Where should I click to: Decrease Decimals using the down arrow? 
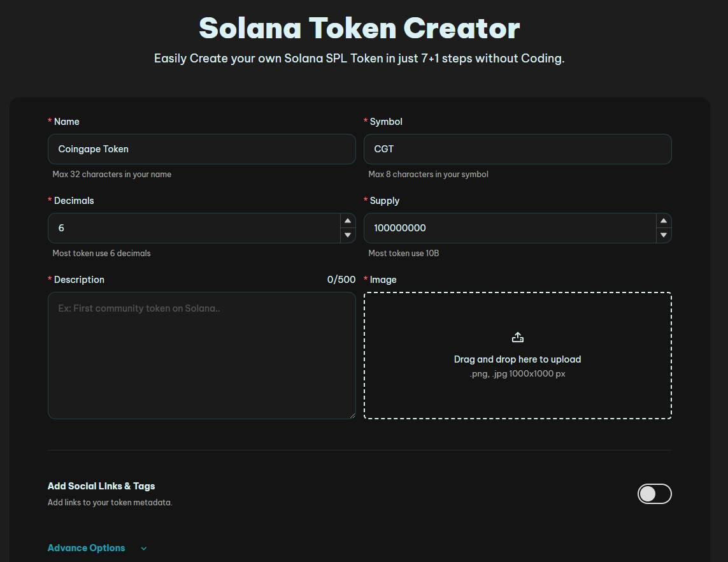pyautogui.click(x=348, y=235)
